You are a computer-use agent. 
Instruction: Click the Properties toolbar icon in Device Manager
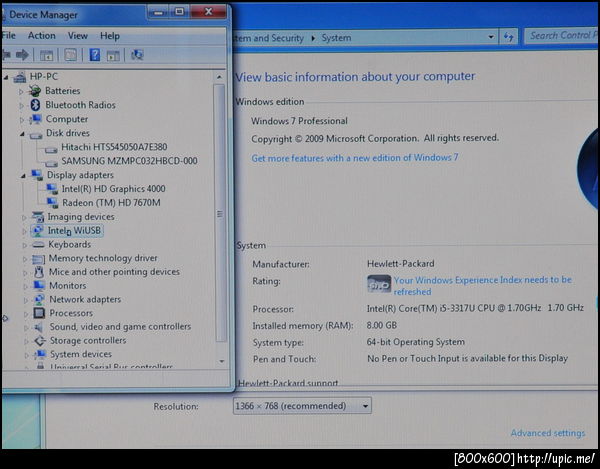tap(70, 55)
